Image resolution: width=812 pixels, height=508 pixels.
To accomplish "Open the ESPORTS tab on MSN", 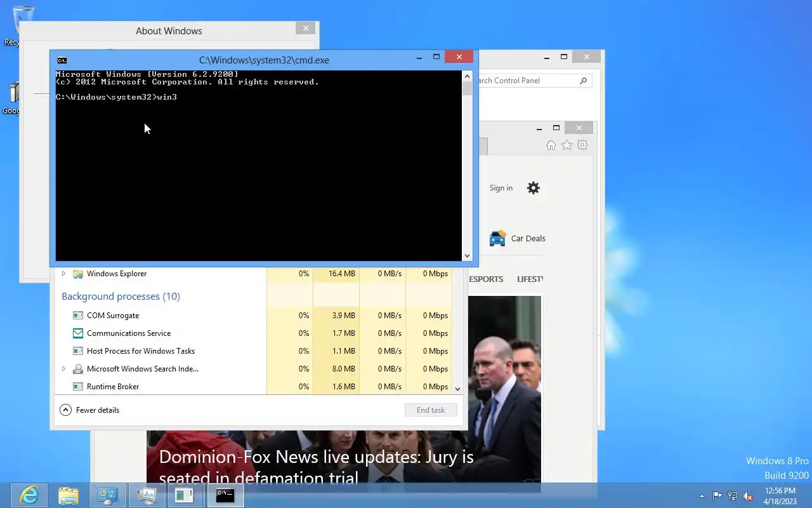I will (x=486, y=279).
